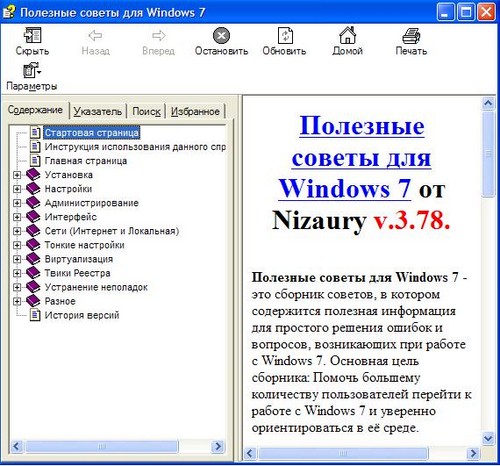Expand the Установка tree node
The height and width of the screenshot is (466, 500).
(x=17, y=175)
